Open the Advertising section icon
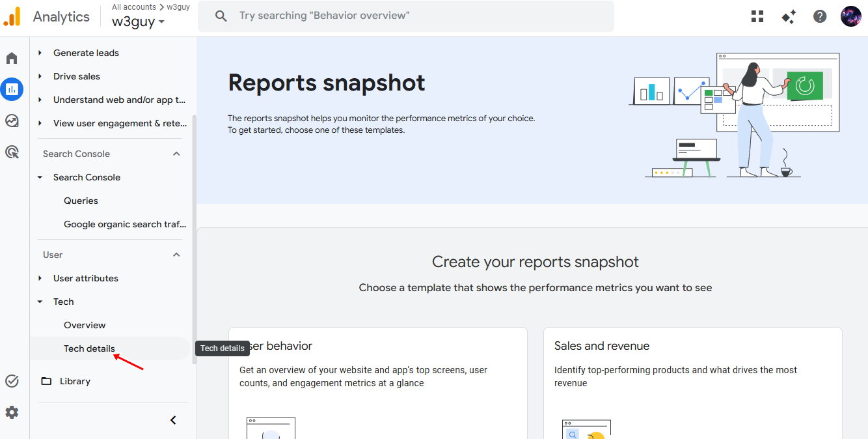Viewport: 868px width, 439px height. pyautogui.click(x=12, y=152)
